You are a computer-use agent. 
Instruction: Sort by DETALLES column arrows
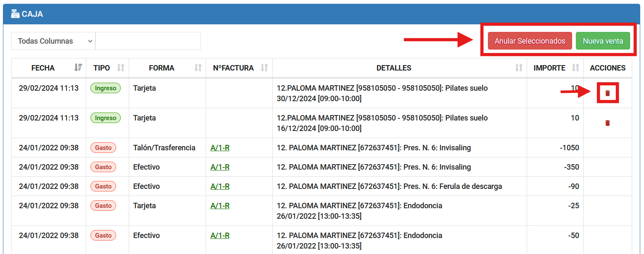tap(519, 68)
